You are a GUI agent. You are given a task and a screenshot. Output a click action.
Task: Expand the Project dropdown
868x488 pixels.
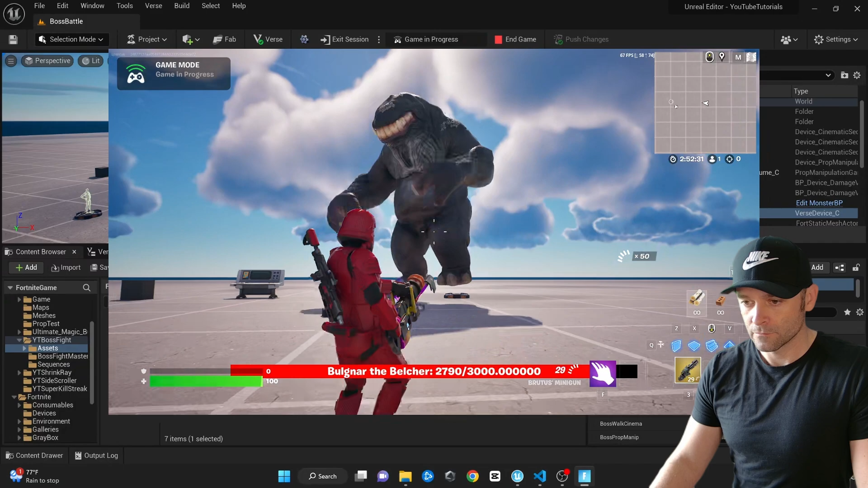(147, 40)
